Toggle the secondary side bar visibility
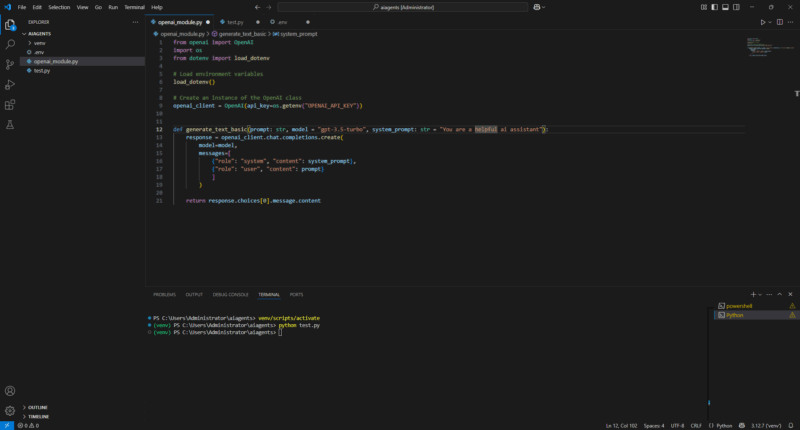Image resolution: width=800 pixels, height=430 pixels. 736,7
